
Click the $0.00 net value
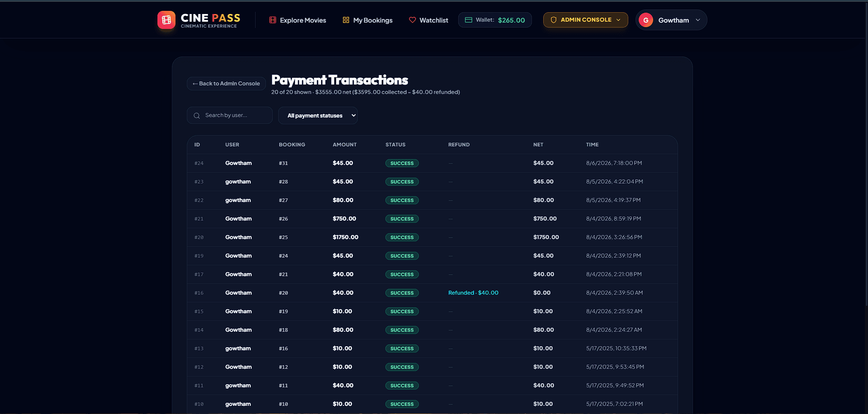click(x=542, y=293)
